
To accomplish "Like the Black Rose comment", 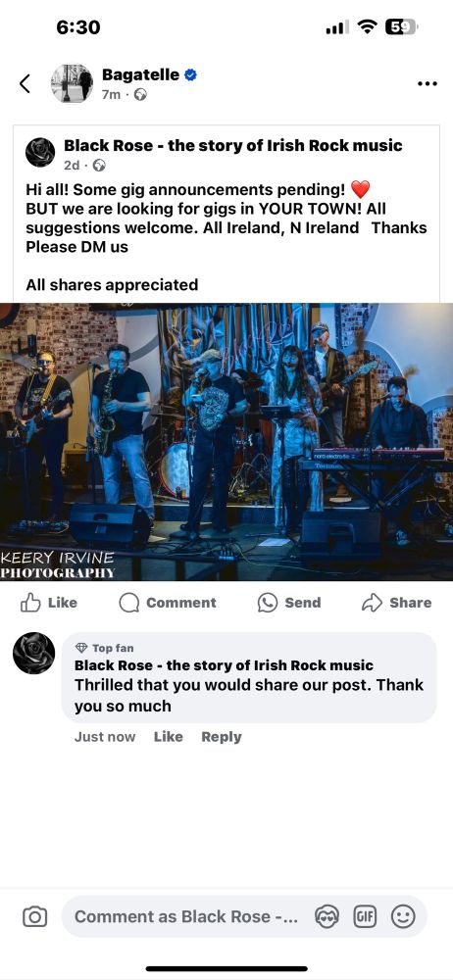I will (x=169, y=737).
